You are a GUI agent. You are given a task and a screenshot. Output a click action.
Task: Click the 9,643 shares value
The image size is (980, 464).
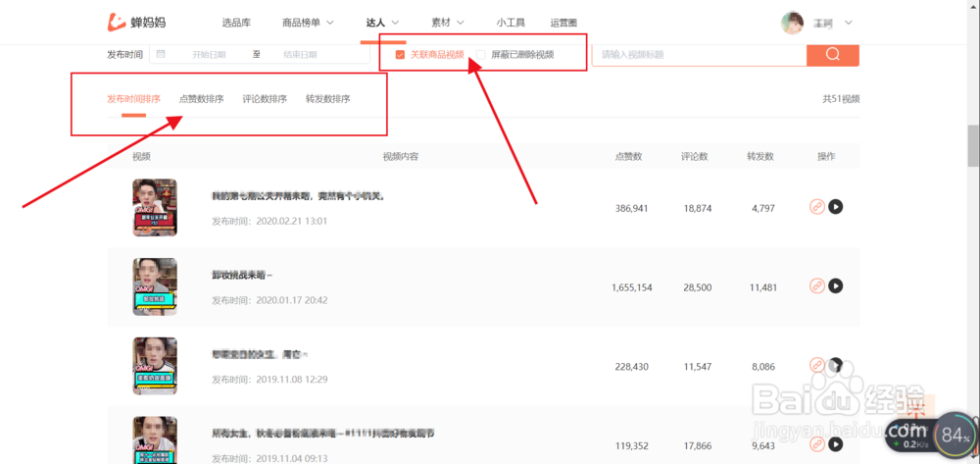(763, 446)
